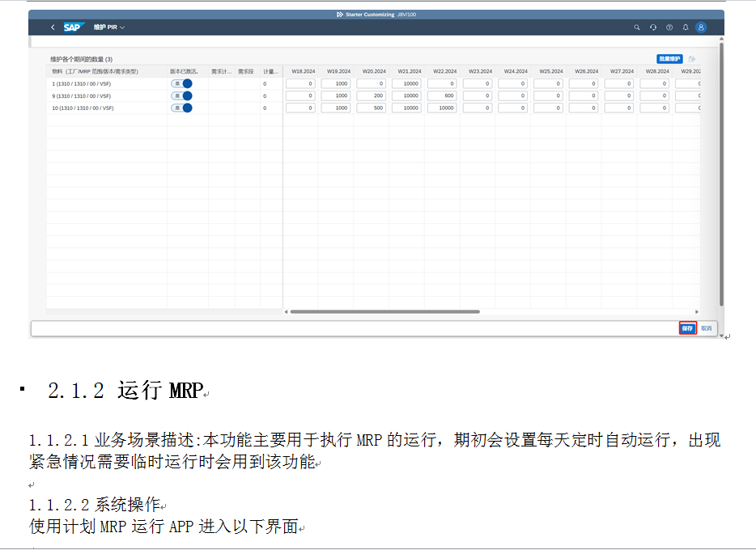Toggle version active switch for material 1
Image resolution: width=756 pixels, height=550 pixels.
pos(181,83)
